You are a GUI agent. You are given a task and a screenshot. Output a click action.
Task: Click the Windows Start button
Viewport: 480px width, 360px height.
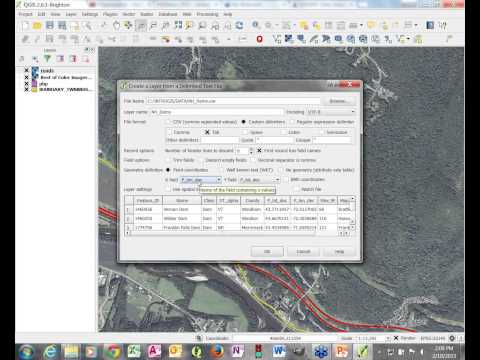(x=26, y=352)
